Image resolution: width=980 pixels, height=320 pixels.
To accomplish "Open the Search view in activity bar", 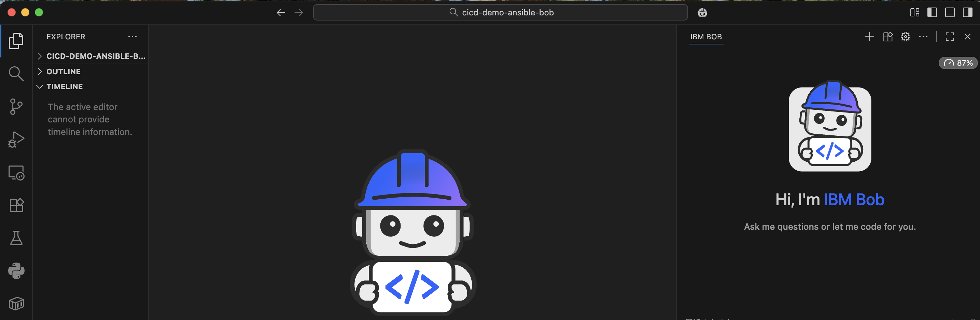I will pos(16,74).
